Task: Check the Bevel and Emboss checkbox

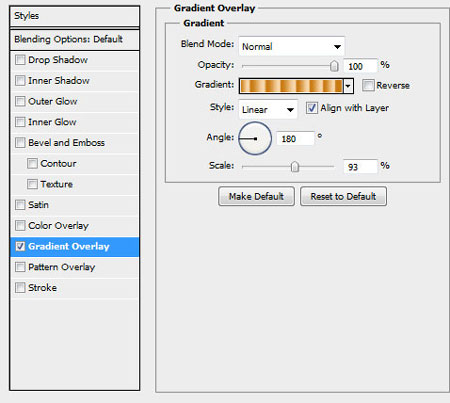Action: pyautogui.click(x=20, y=143)
